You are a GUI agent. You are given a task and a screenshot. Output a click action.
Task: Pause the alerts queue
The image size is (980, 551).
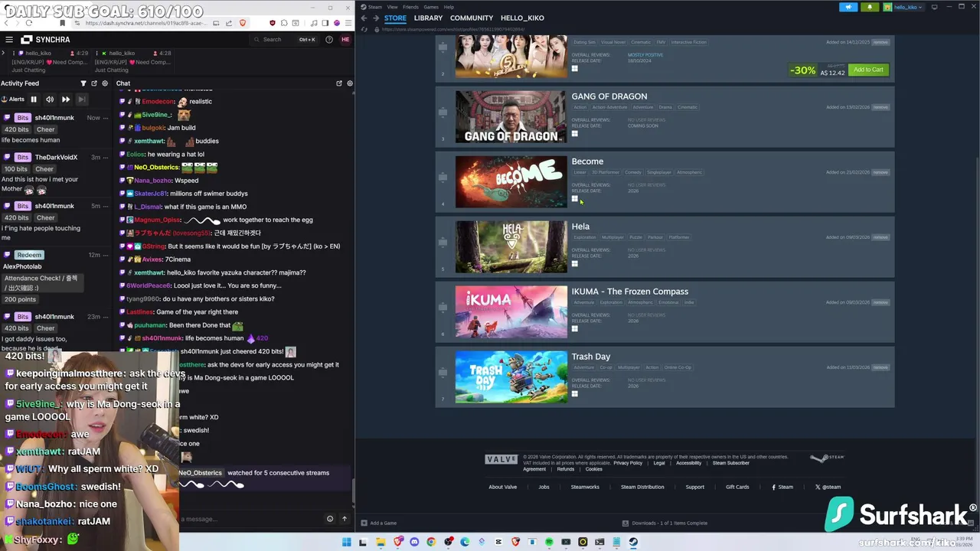pos(34,99)
